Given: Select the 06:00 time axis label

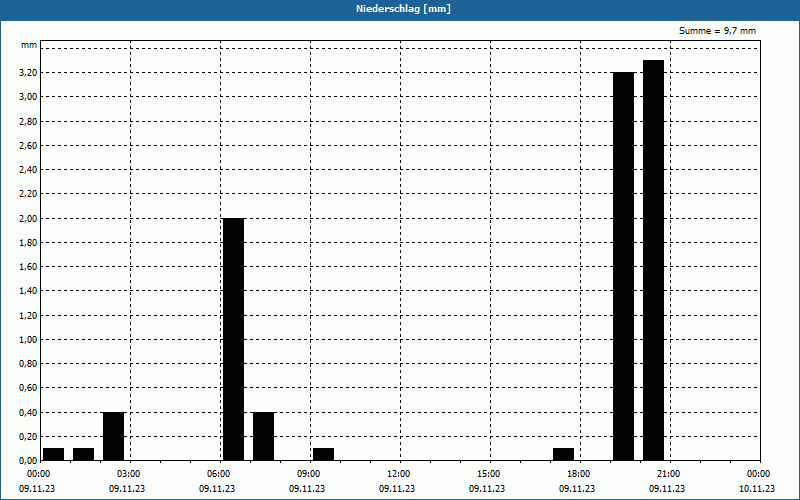Looking at the screenshot, I should pos(219,474).
